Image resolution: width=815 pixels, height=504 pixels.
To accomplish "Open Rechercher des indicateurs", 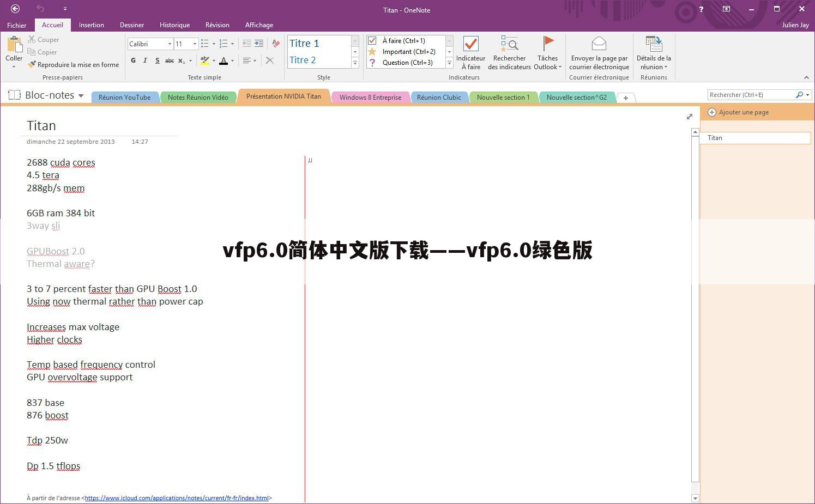I will point(509,53).
